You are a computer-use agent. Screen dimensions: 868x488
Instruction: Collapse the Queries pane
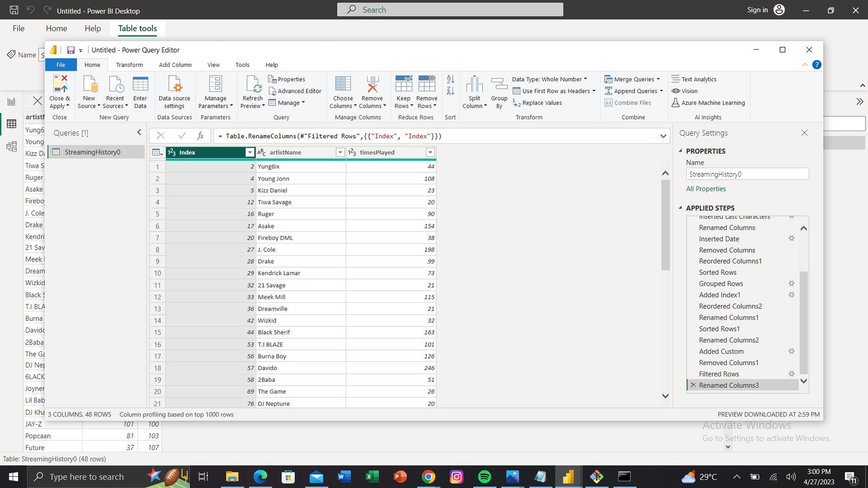pos(139,133)
